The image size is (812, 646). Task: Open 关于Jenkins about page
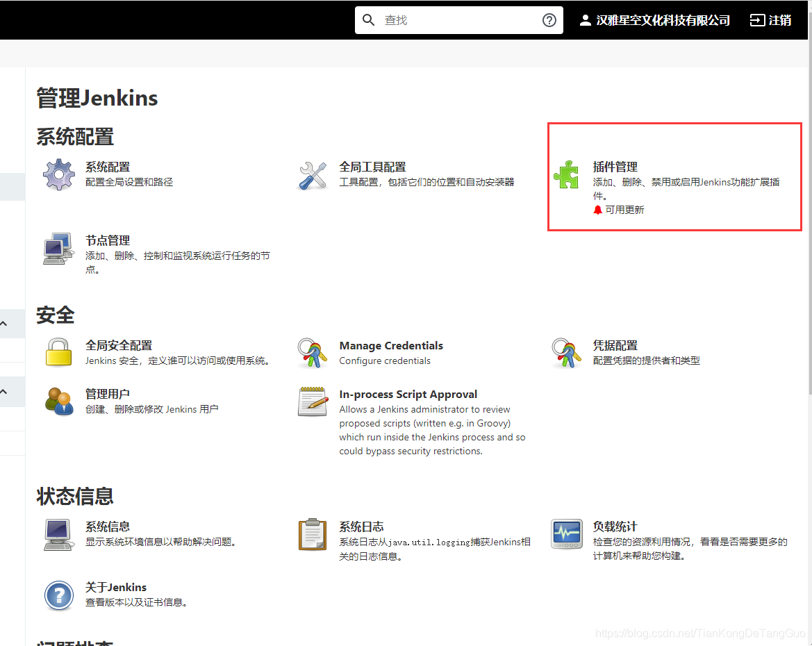point(116,588)
